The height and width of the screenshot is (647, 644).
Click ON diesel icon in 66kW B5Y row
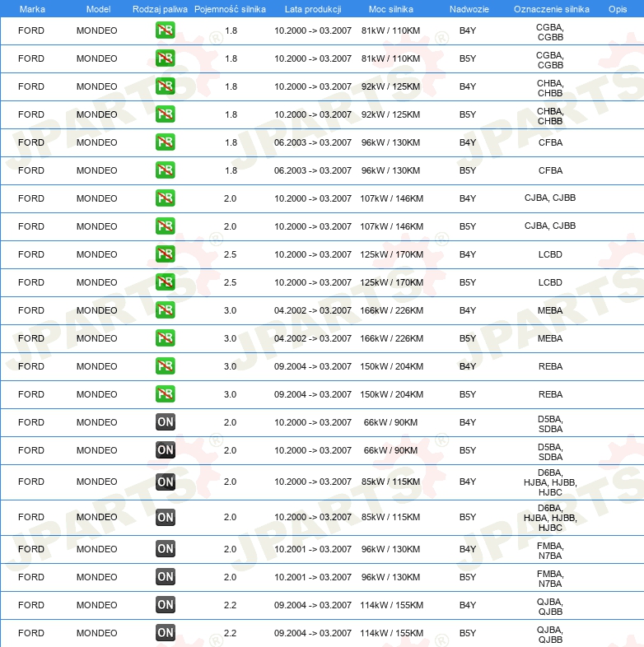coord(166,450)
